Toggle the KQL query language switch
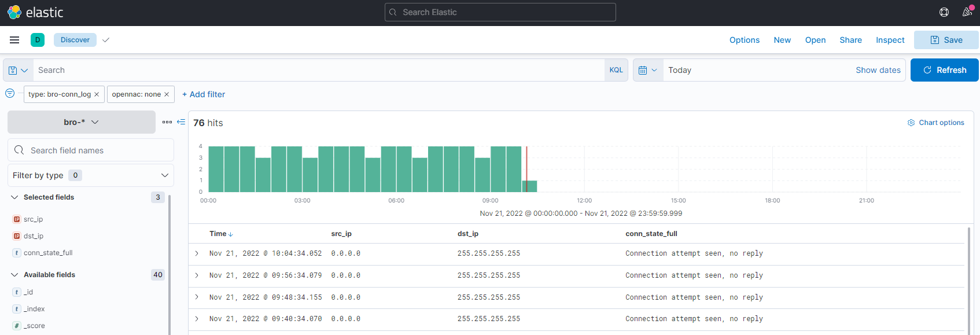The height and width of the screenshot is (335, 980). tap(616, 70)
